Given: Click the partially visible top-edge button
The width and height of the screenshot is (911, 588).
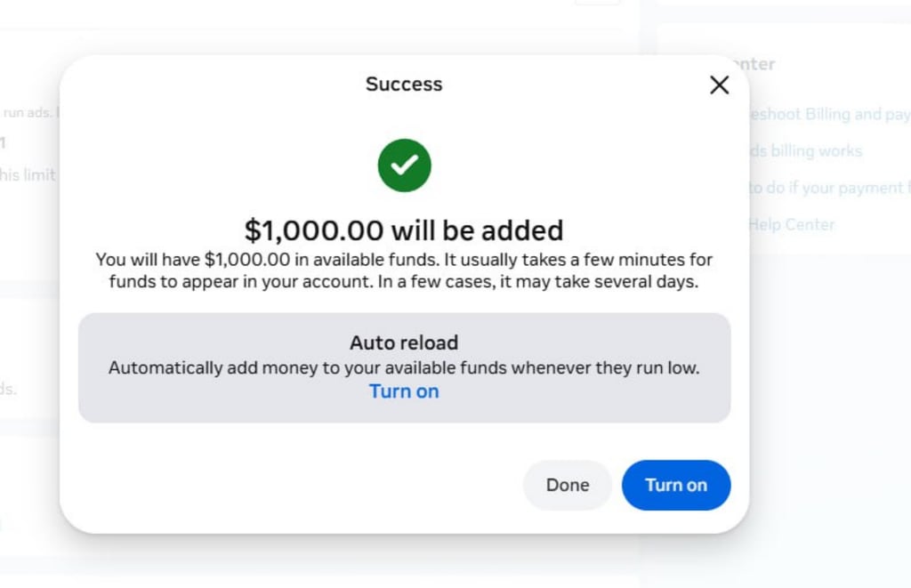Looking at the screenshot, I should (x=597, y=3).
